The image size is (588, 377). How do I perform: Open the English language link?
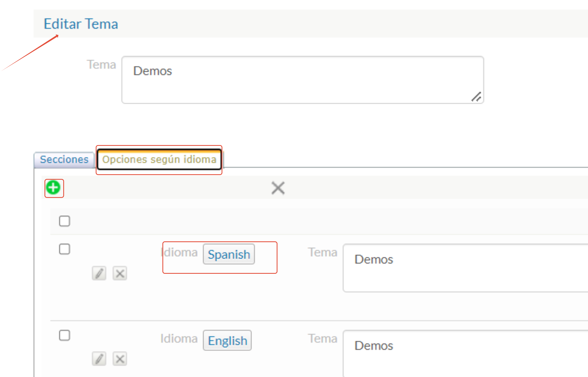point(227,340)
